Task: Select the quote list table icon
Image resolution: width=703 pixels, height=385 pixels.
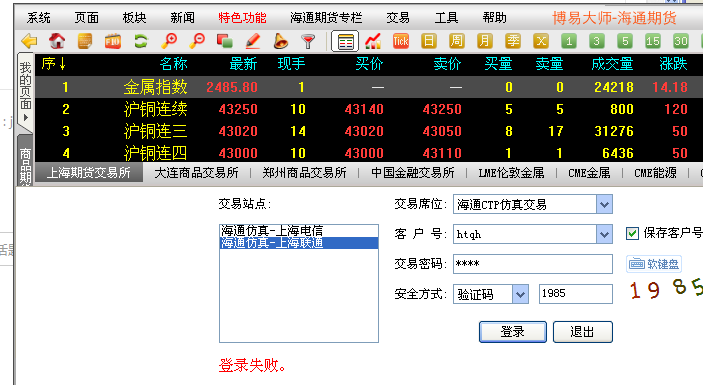Action: coord(345,42)
